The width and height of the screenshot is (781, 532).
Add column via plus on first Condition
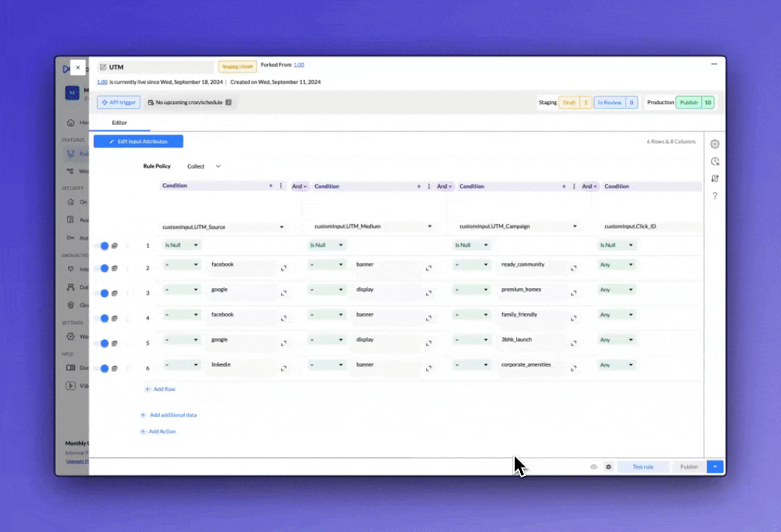click(x=271, y=186)
